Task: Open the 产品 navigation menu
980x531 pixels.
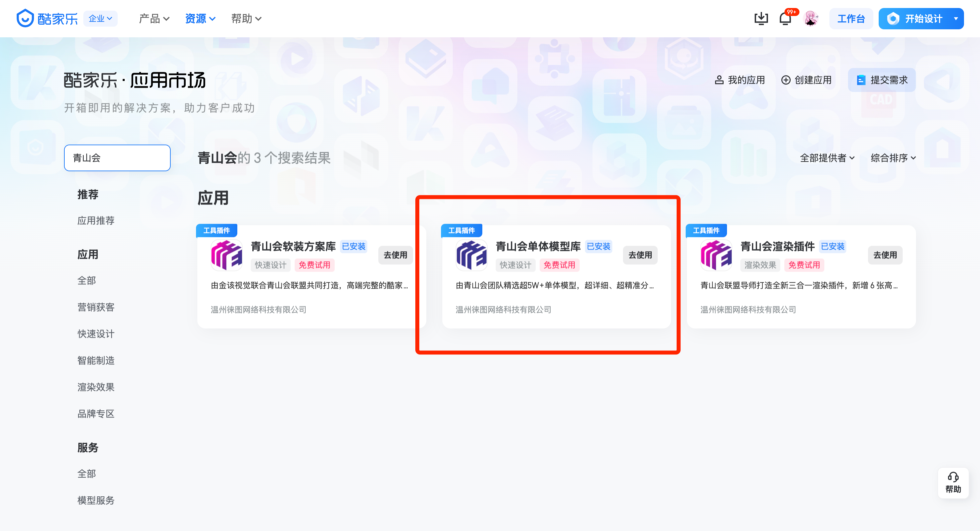Action: (154, 18)
